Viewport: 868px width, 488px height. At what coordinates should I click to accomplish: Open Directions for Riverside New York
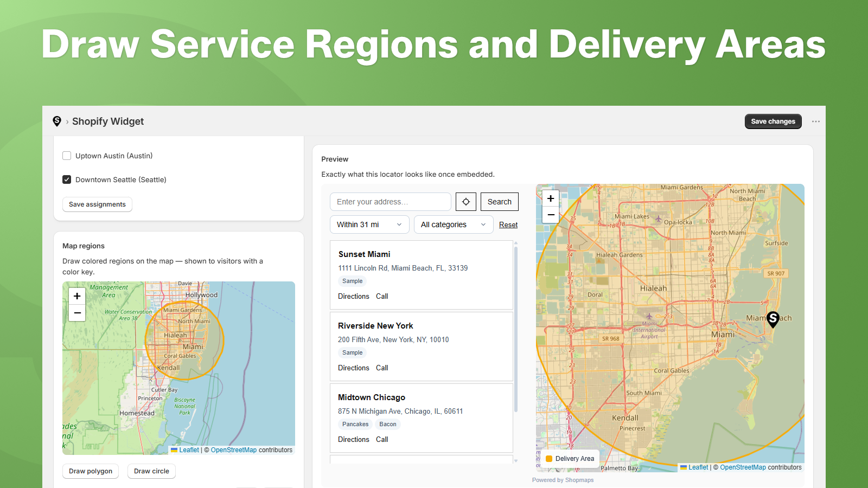coord(354,368)
